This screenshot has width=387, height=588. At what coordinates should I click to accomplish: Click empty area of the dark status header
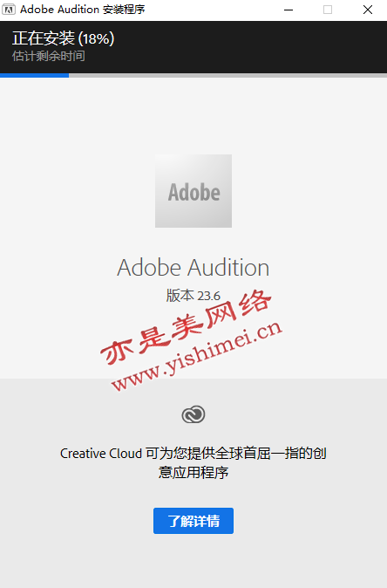click(255, 47)
